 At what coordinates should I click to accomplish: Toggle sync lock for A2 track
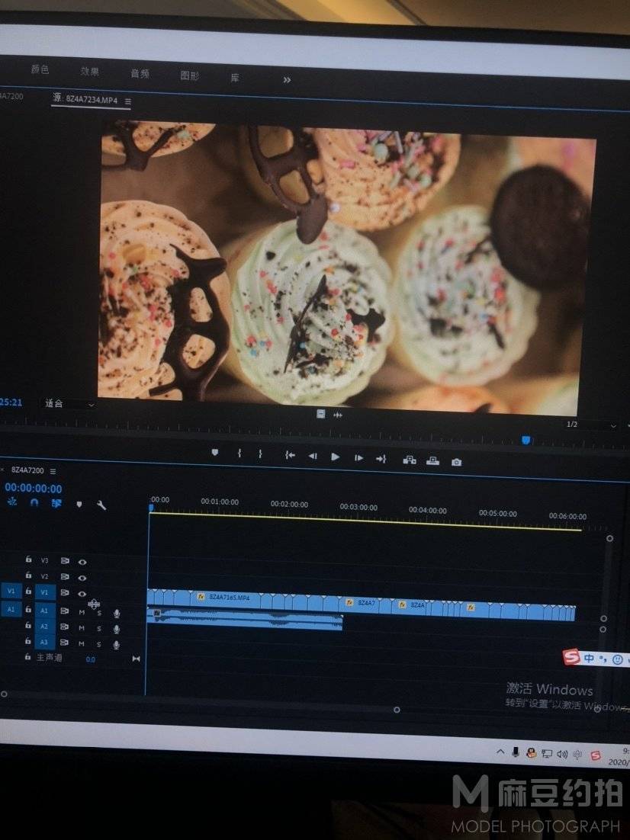[x=65, y=627]
